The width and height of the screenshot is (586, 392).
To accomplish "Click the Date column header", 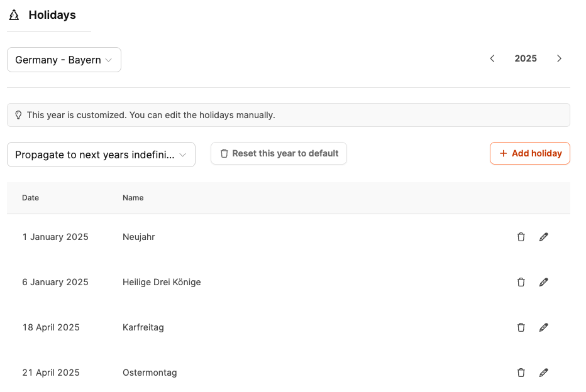I will (30, 198).
